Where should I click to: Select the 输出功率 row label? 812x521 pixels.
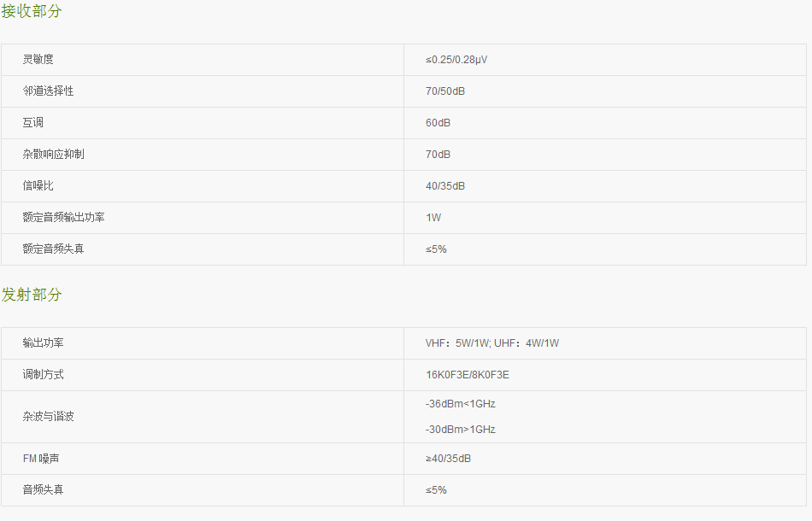coord(44,343)
